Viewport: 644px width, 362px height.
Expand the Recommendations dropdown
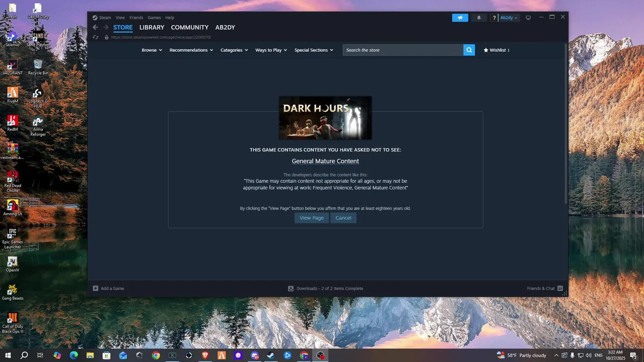coord(191,50)
